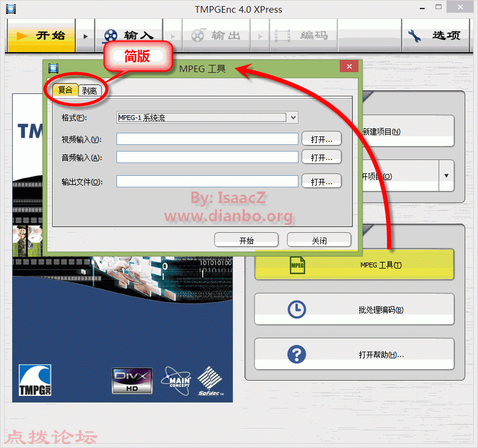Click 批处理编码(B) button
Image resolution: width=478 pixels, height=448 pixels.
354,309
